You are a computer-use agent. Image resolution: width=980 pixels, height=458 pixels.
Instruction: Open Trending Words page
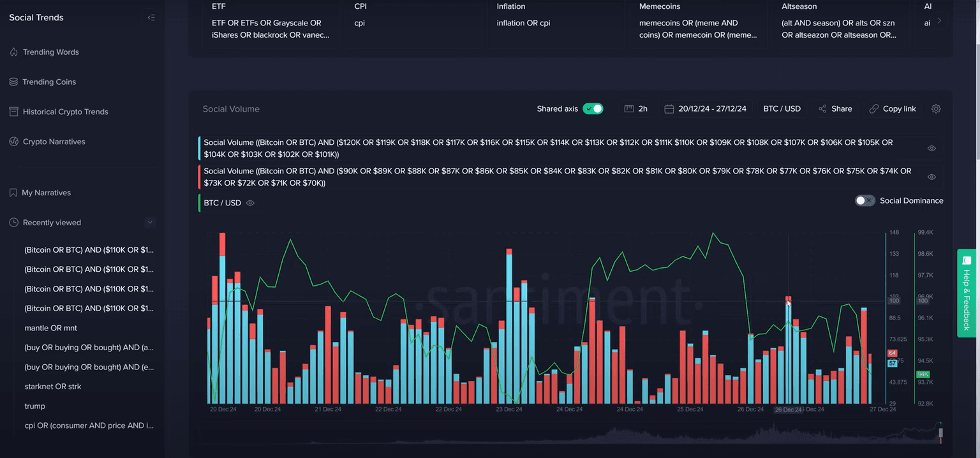[50, 52]
